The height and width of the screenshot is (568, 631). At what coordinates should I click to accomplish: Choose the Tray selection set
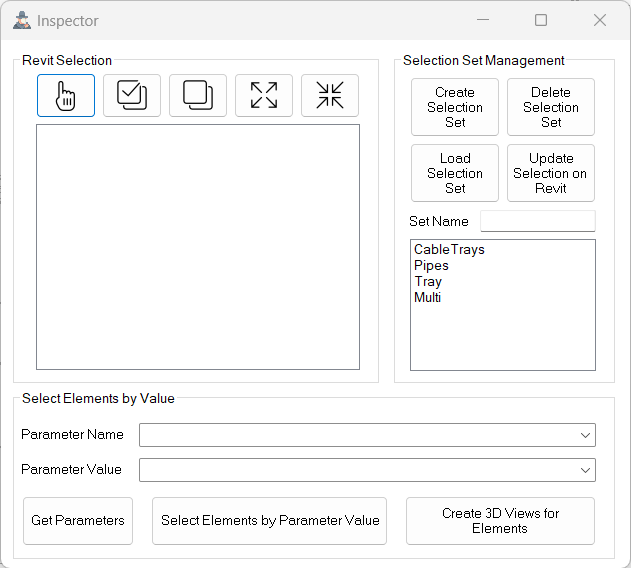[428, 282]
